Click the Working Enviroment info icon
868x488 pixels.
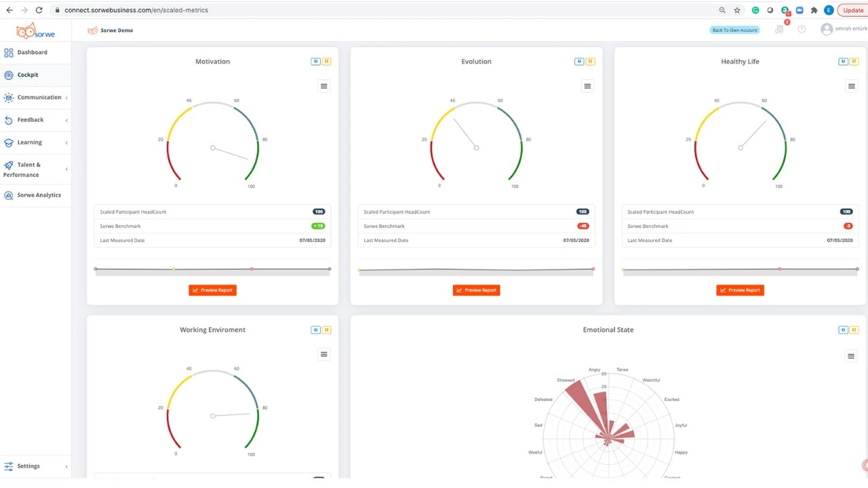pyautogui.click(x=315, y=330)
